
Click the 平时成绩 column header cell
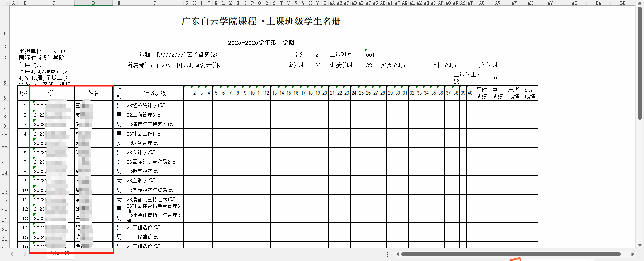(481, 93)
